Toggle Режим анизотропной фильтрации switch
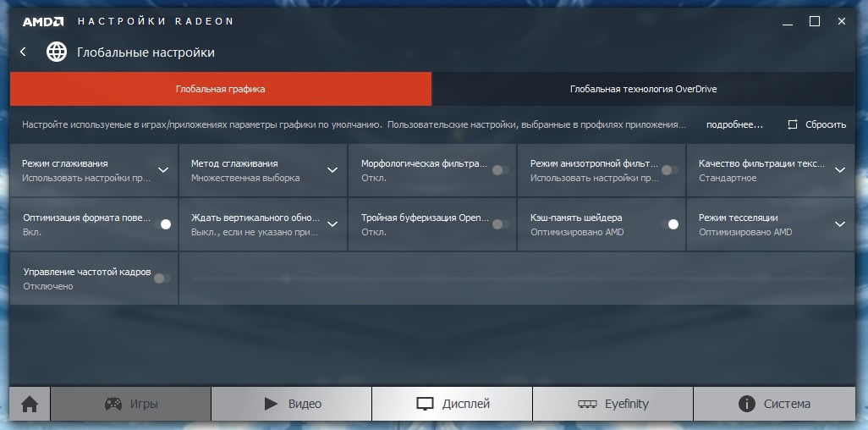This screenshot has height=430, width=868. point(670,170)
